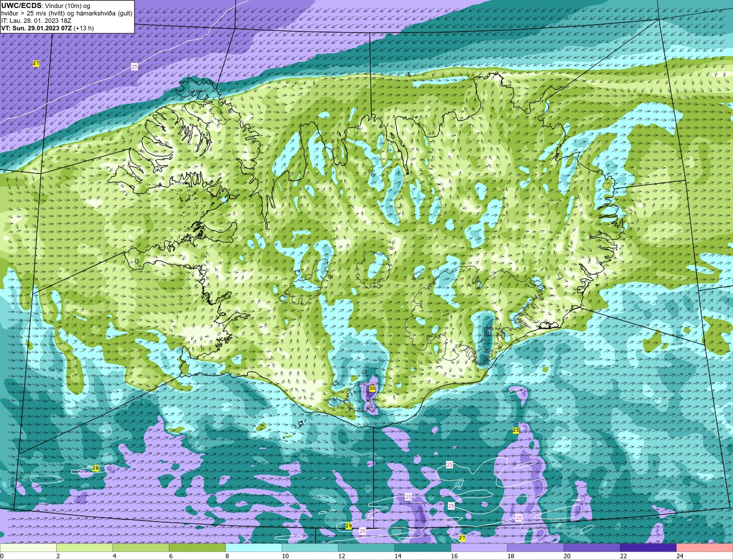Screen dimensions: 733x560
Task: Click the legend value 2
Action: [58, 556]
